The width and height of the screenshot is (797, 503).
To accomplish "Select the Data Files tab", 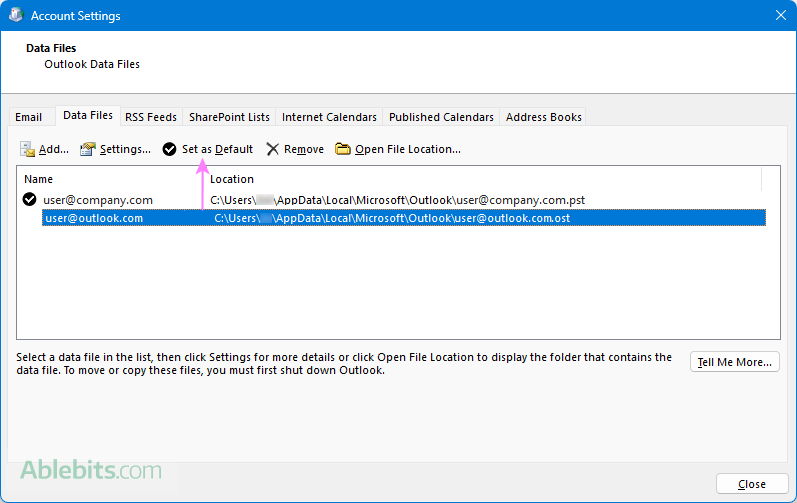I will [x=88, y=115].
